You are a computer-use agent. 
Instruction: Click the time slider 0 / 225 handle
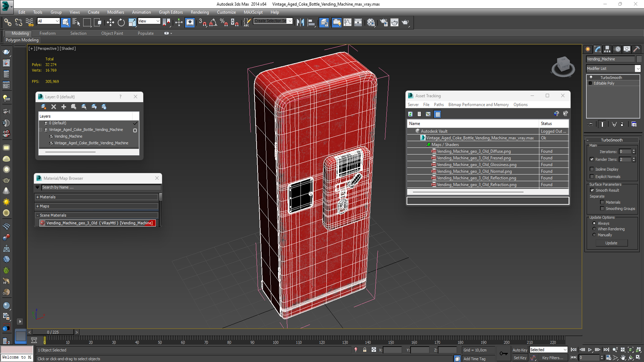(x=53, y=332)
